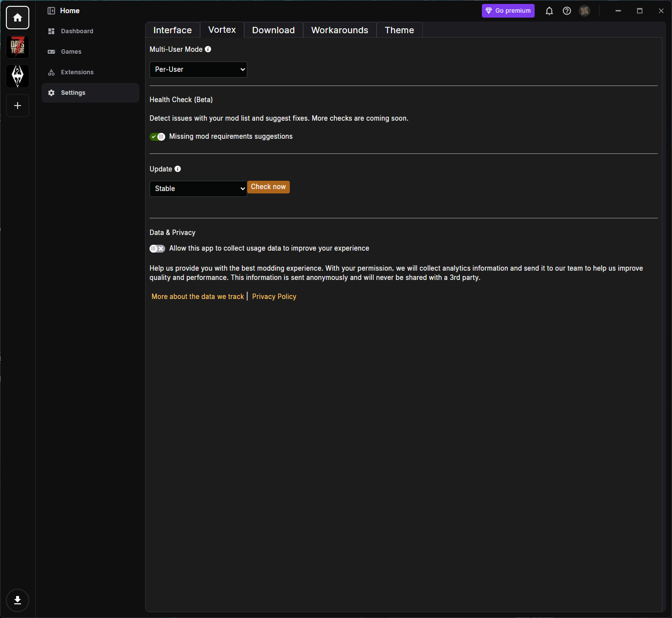Viewport: 672px width, 618px height.
Task: Enable usage data collection toggle
Action: click(157, 249)
